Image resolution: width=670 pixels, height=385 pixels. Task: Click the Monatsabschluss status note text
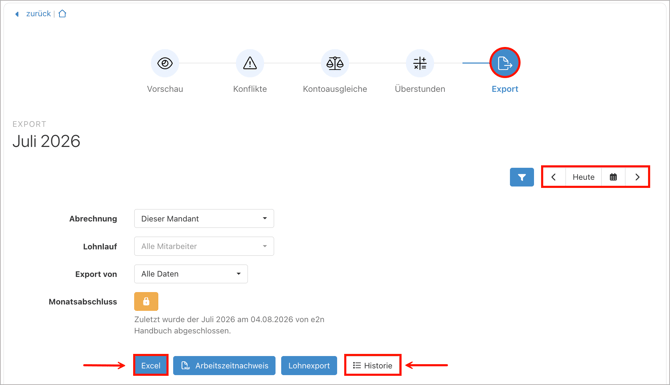point(229,325)
